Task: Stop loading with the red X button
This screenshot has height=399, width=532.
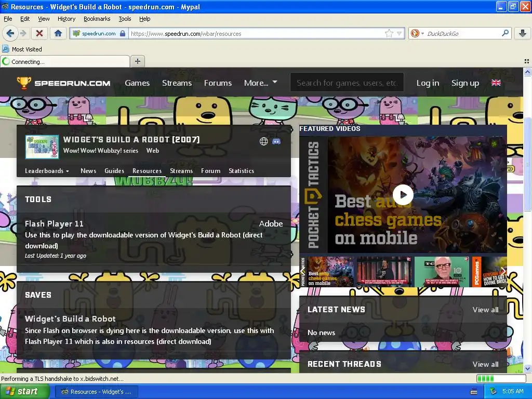Action: click(x=39, y=33)
